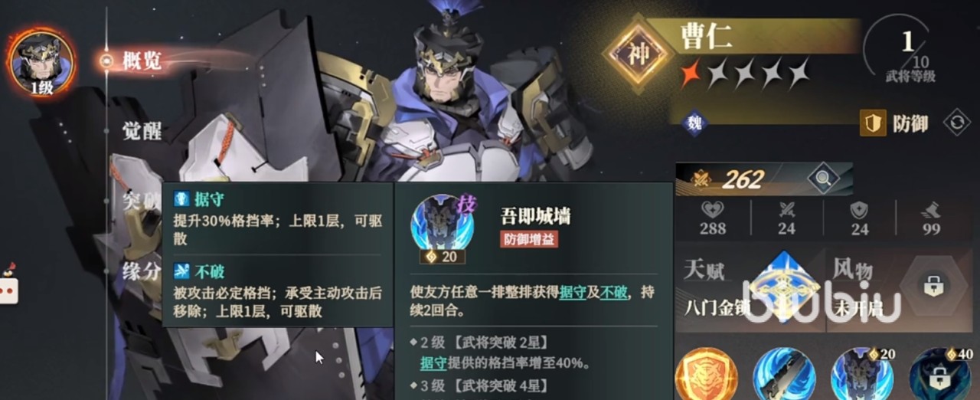
Task: Open the magnifier icon beside power 262
Action: coord(823,179)
